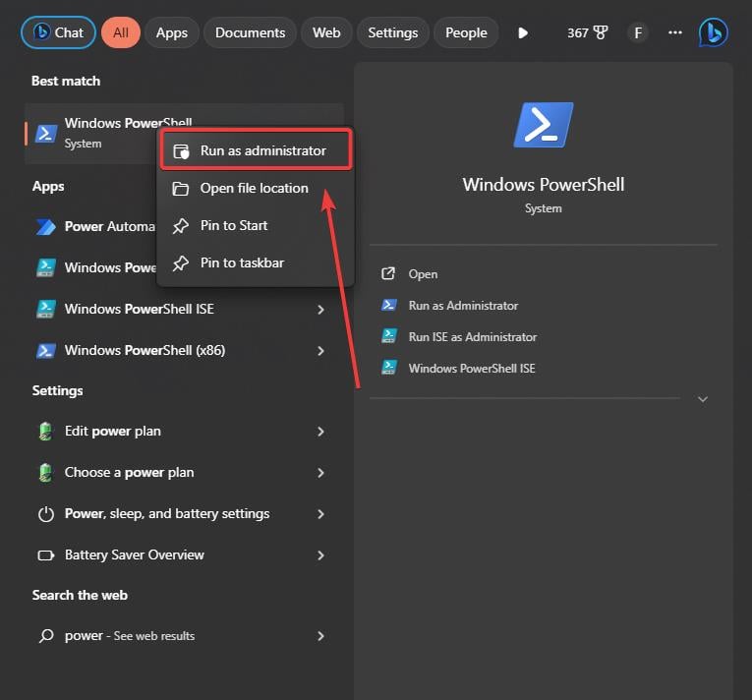Expand the Choose a power plan chevron

pos(320,473)
